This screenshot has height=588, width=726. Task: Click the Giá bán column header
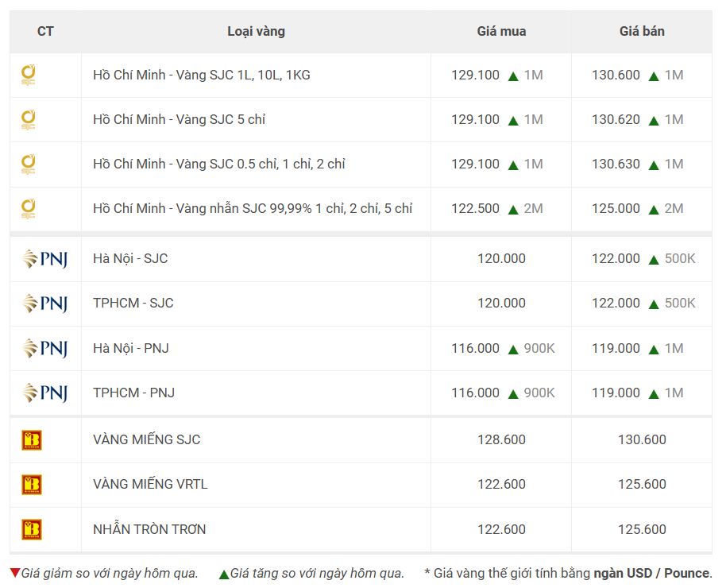(642, 31)
